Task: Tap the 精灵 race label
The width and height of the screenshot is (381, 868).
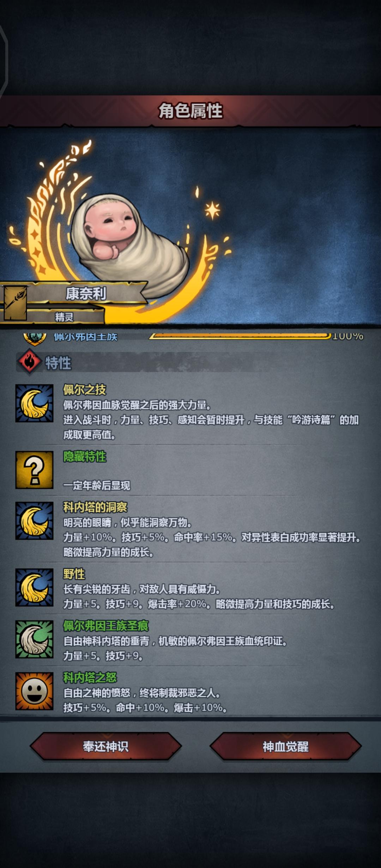Action: (x=64, y=317)
